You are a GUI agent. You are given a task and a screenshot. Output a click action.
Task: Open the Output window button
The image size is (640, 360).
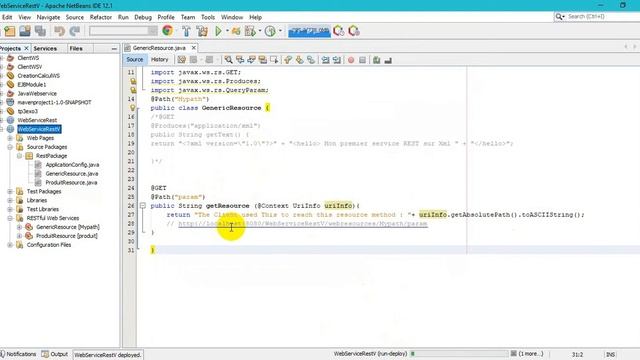tap(55, 354)
